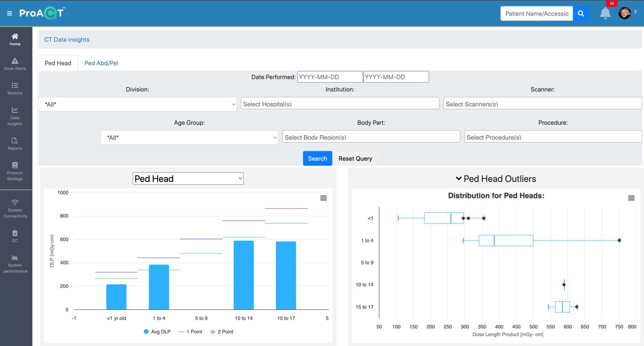
Task: Click the start Date Performed field
Action: pyautogui.click(x=330, y=77)
